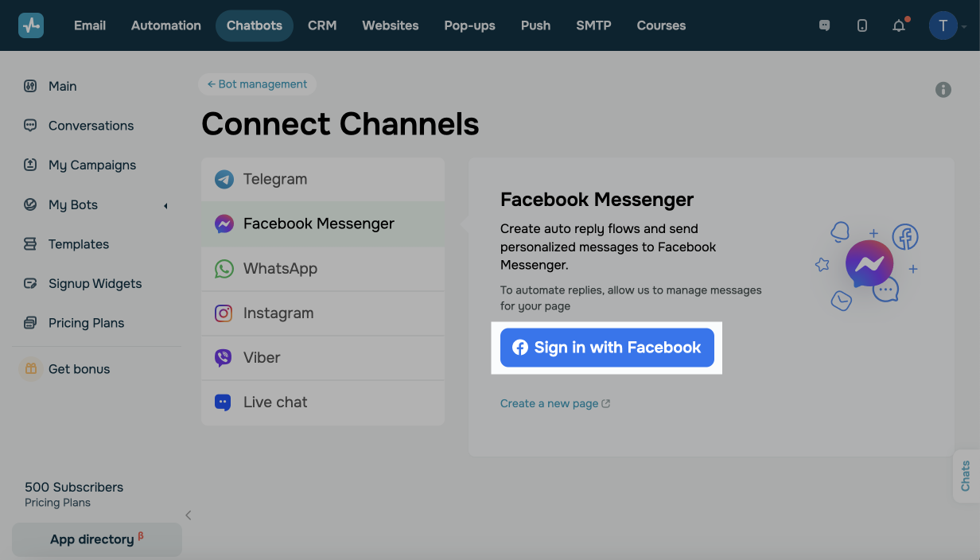Screen dimensions: 980x560
Task: Click the mobile app icon in the header
Action: [x=861, y=25]
